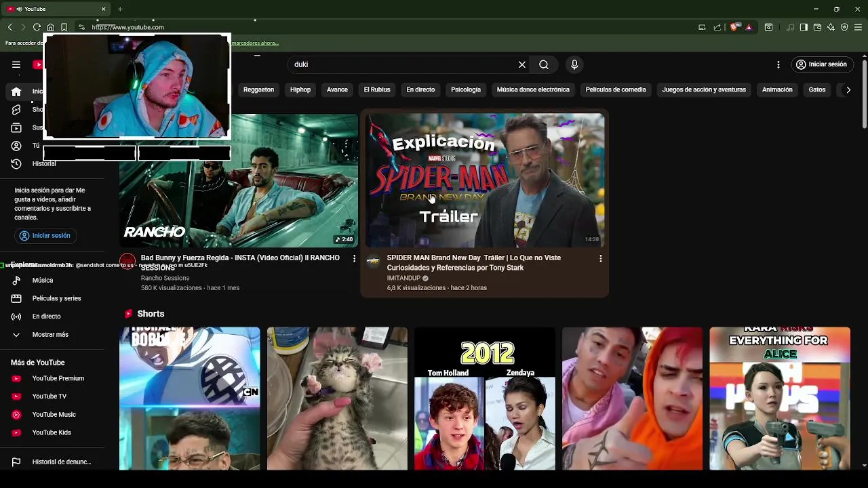Select the Música dance electrónica chip
This screenshot has width=868, height=488.
coord(533,89)
